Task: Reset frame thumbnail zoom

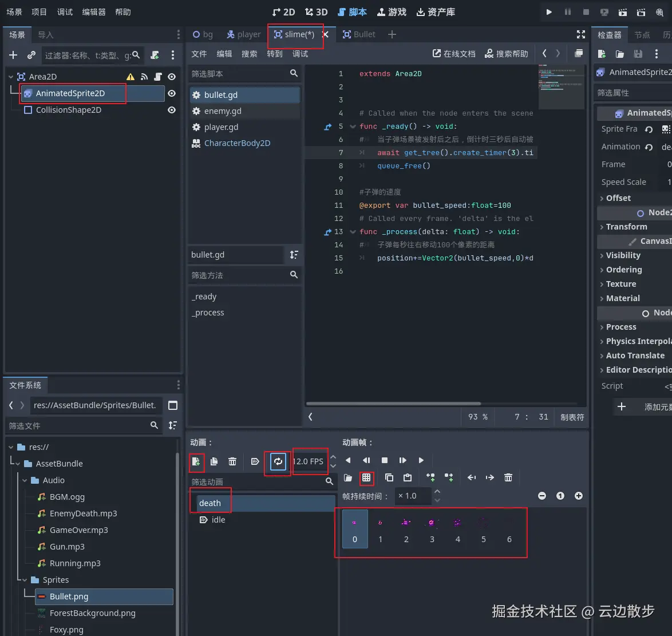Action: tap(560, 496)
